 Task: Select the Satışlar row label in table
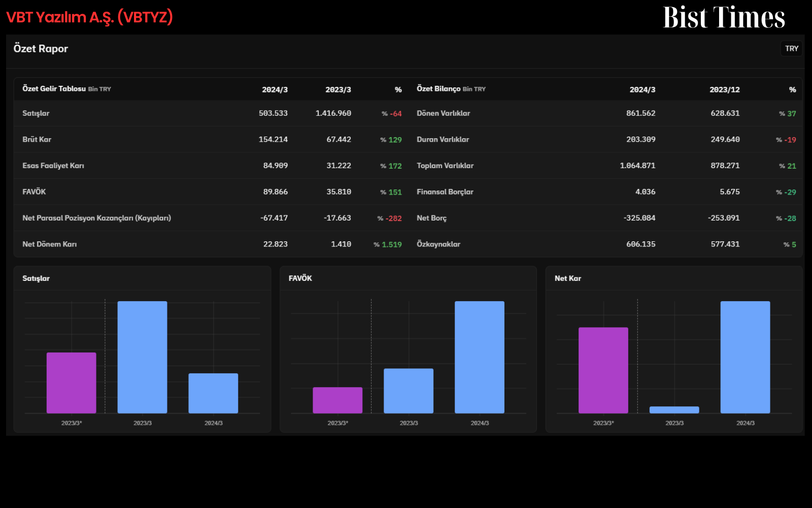(x=36, y=113)
